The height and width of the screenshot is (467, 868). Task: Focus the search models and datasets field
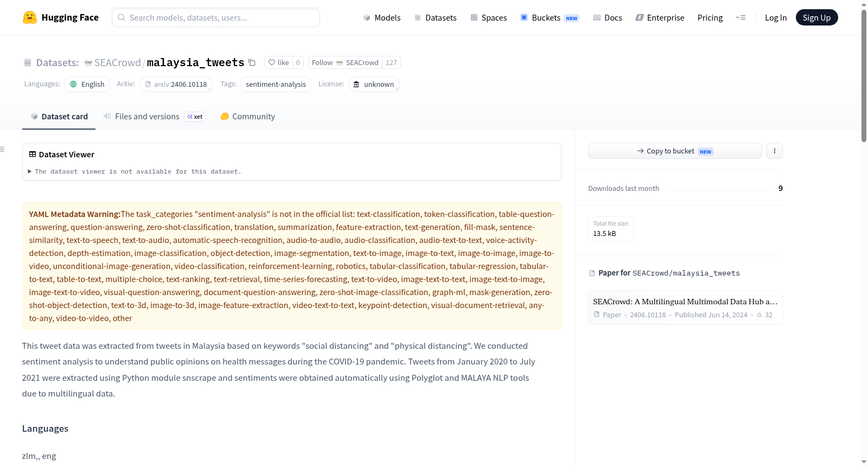216,17
